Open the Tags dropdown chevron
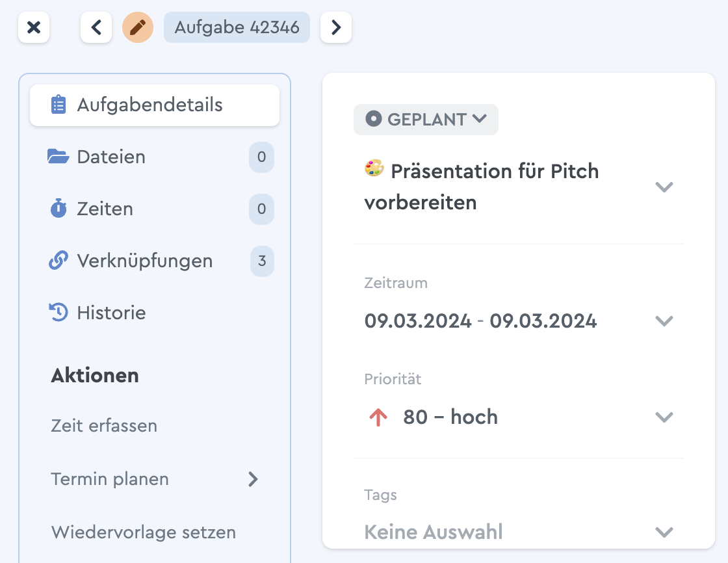 click(664, 532)
